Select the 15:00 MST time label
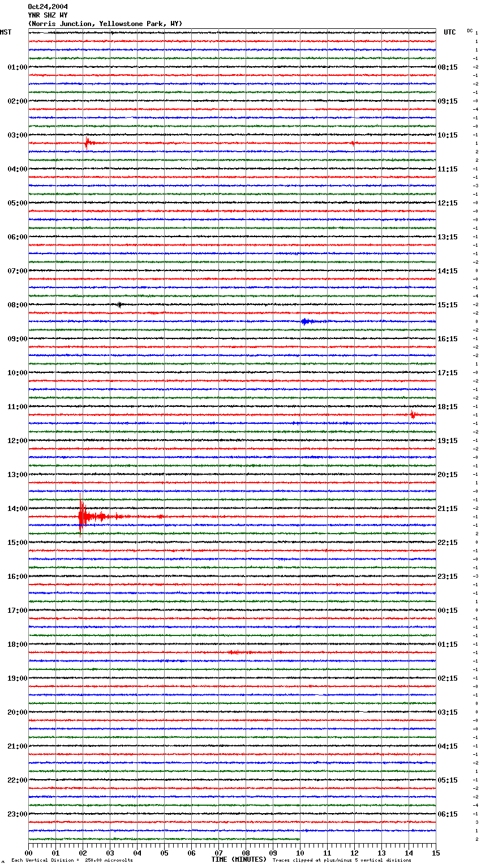Viewport: 481px width, 868px height. click(18, 543)
